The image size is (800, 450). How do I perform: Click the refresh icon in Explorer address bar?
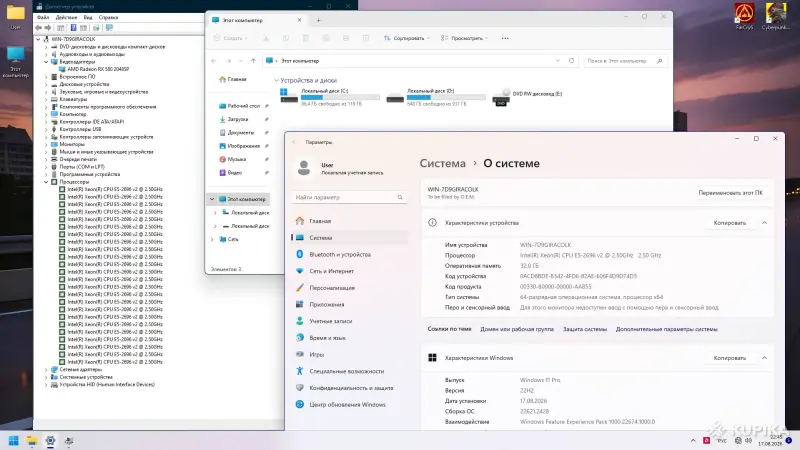click(571, 61)
